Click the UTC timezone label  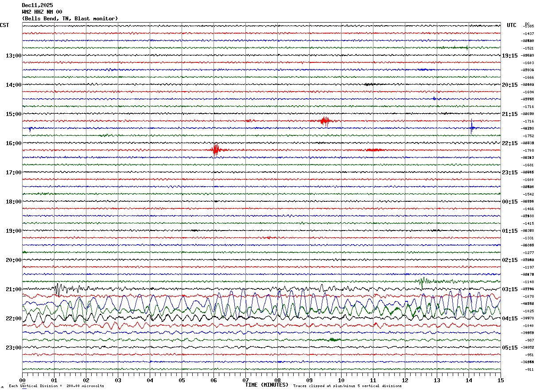click(512, 25)
